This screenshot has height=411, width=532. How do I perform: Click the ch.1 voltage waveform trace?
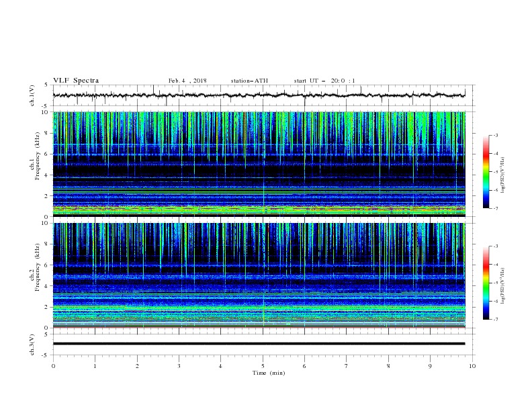tap(259, 95)
